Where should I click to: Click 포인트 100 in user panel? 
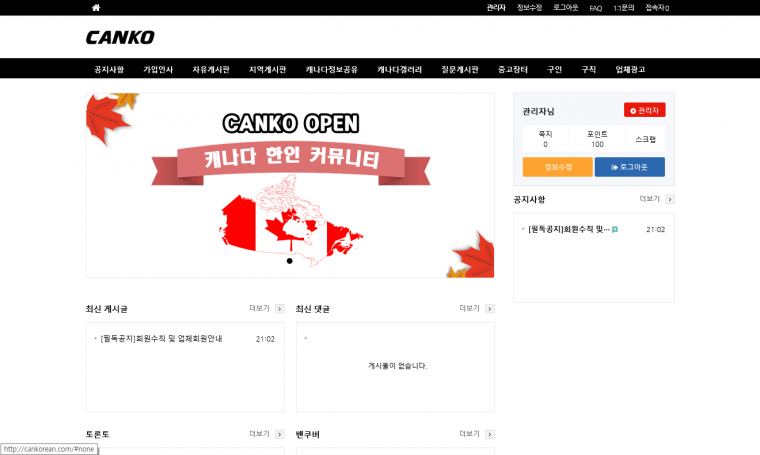597,139
